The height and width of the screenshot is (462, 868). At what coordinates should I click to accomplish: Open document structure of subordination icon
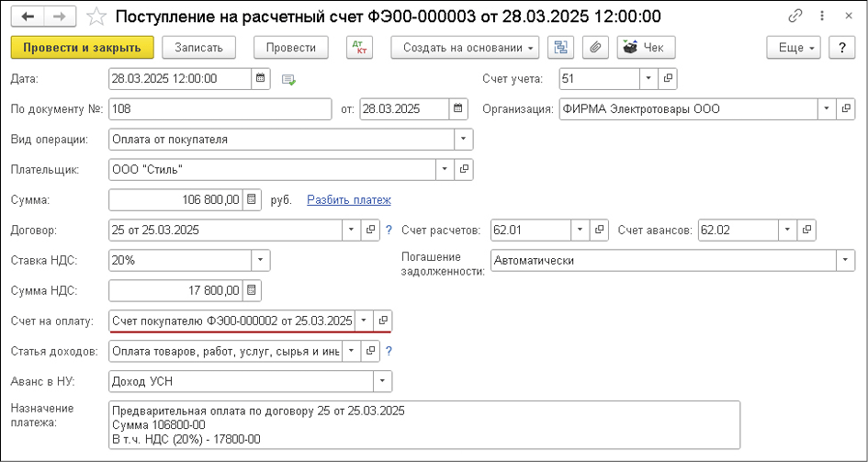[x=559, y=48]
